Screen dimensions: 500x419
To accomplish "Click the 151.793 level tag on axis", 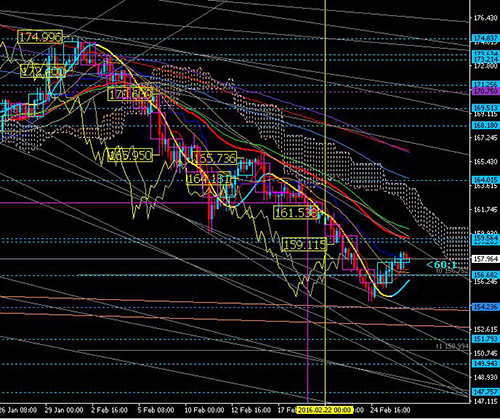I will click(486, 339).
